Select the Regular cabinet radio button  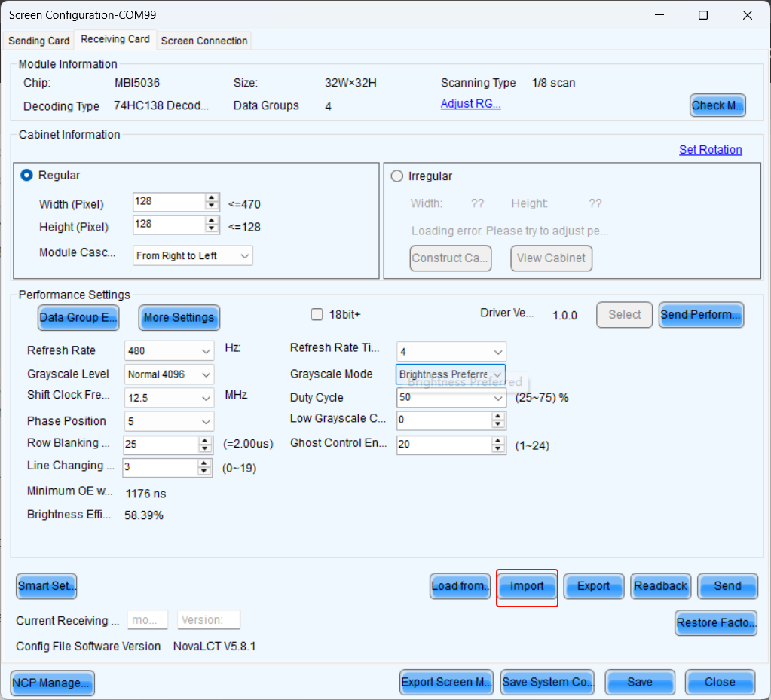click(x=27, y=176)
